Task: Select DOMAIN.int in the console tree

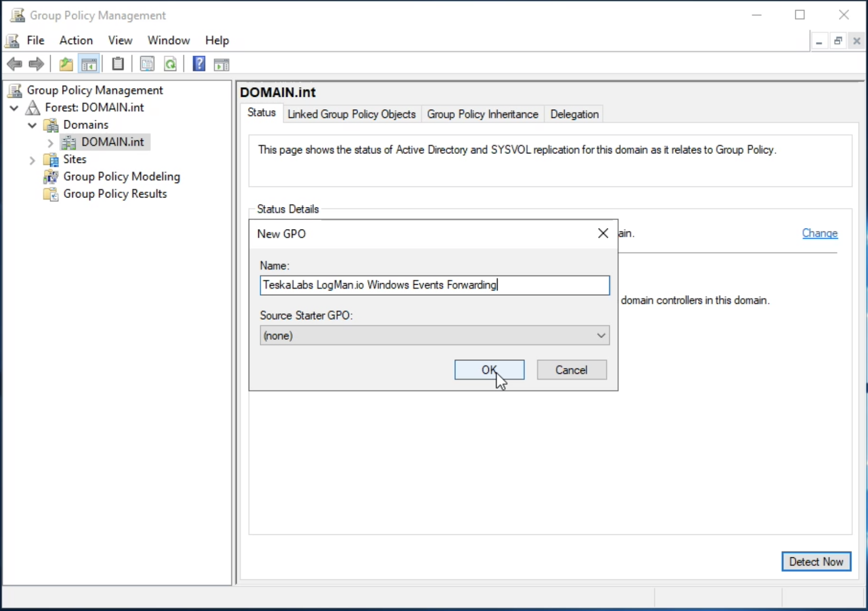Action: pos(112,142)
